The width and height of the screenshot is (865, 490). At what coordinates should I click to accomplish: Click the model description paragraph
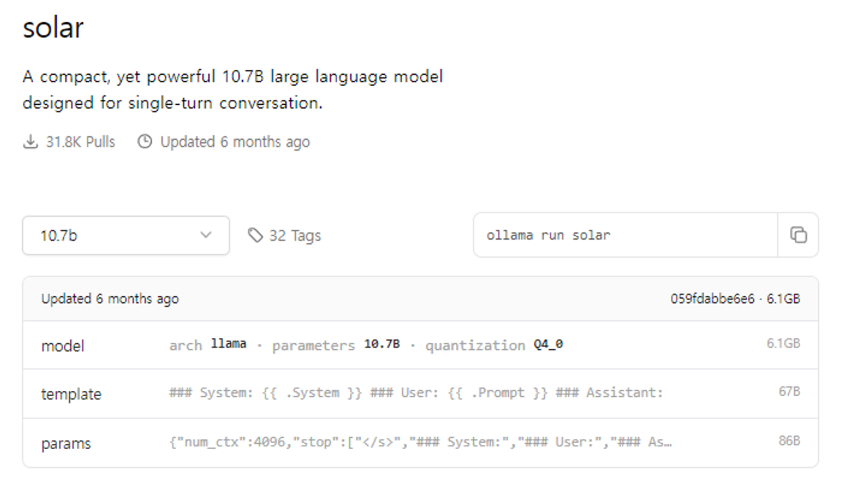point(233,89)
